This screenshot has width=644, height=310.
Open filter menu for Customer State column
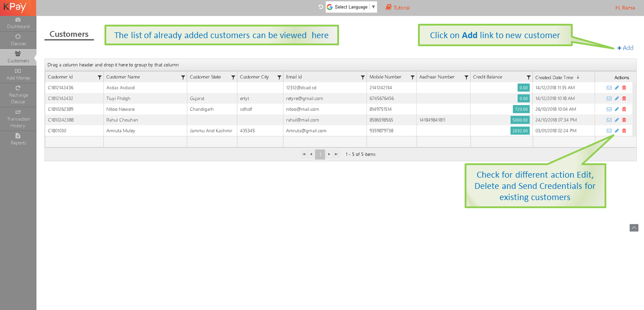[233, 77]
